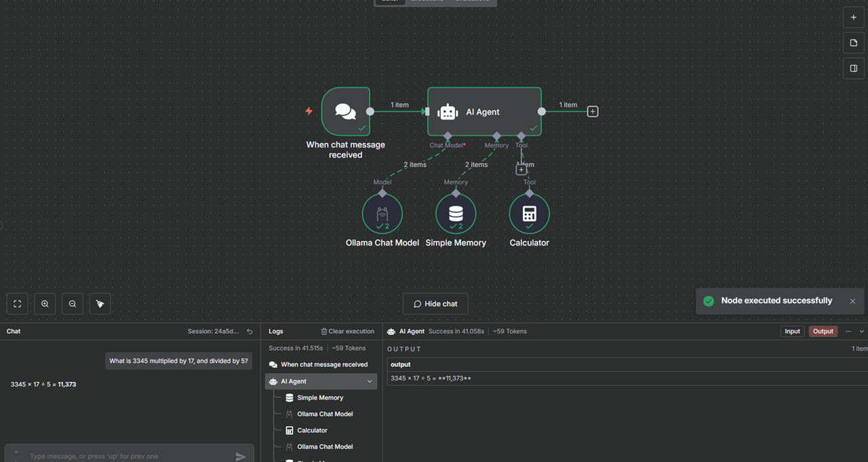Image resolution: width=868 pixels, height=462 pixels.
Task: Select the Calculator tool node
Action: pyautogui.click(x=529, y=213)
